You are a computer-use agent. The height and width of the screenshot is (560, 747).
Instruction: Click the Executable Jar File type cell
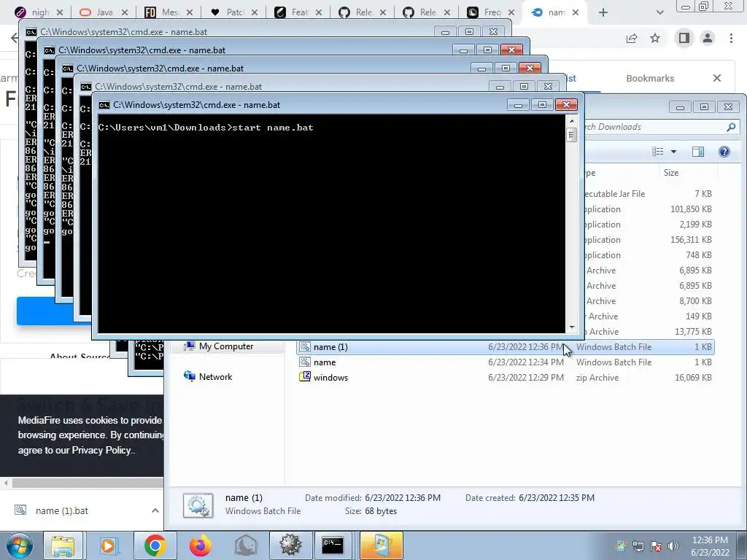point(614,194)
